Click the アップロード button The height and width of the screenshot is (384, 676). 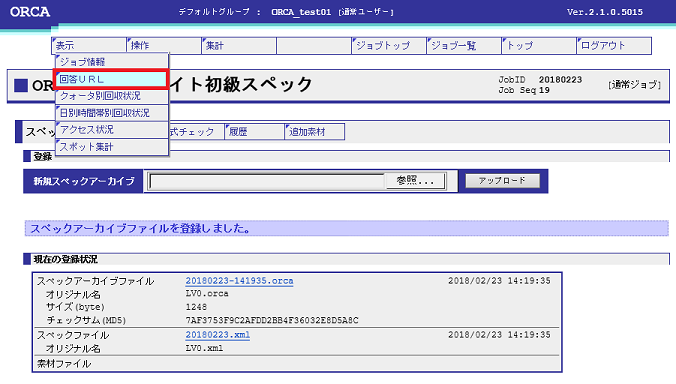(502, 181)
